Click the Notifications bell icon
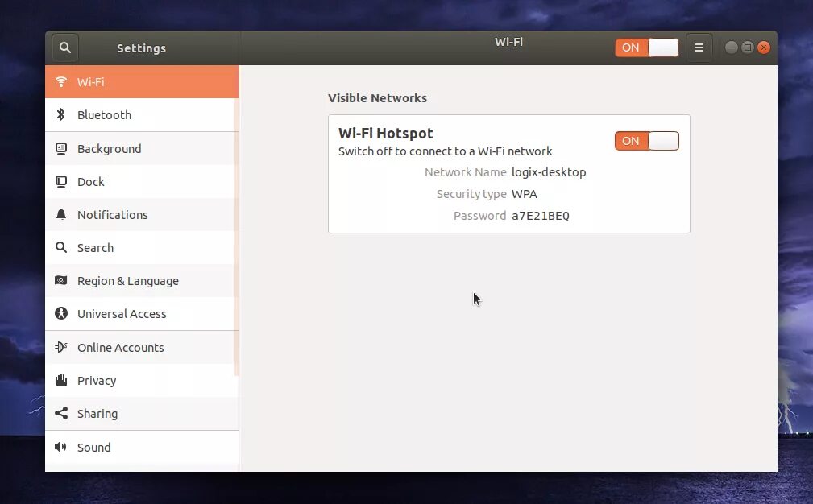Screen dimensions: 813x504 pos(61,214)
